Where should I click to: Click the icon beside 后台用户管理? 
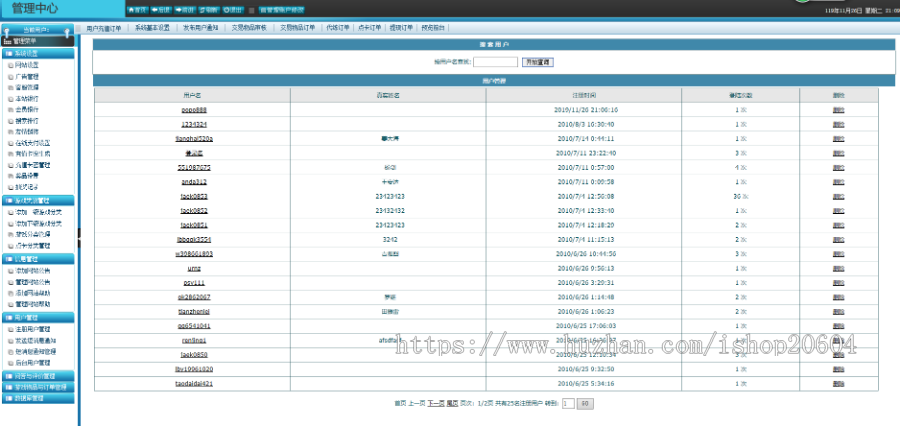[x=10, y=363]
